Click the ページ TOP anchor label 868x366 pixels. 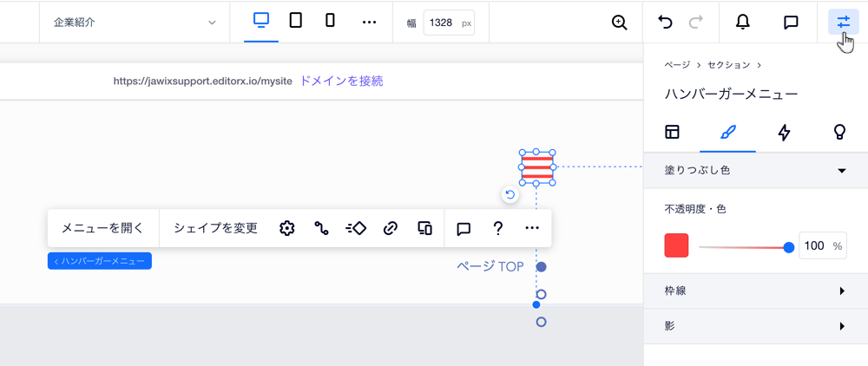490,266
